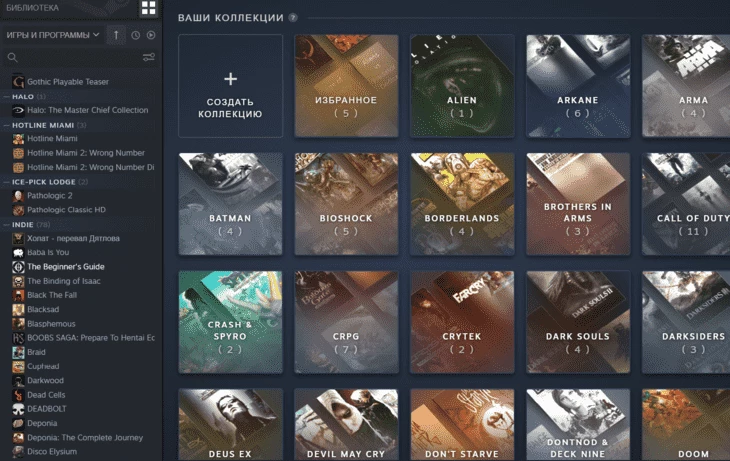Collapse the HALO category
Viewport: 730px width, 461px height.
point(7,96)
